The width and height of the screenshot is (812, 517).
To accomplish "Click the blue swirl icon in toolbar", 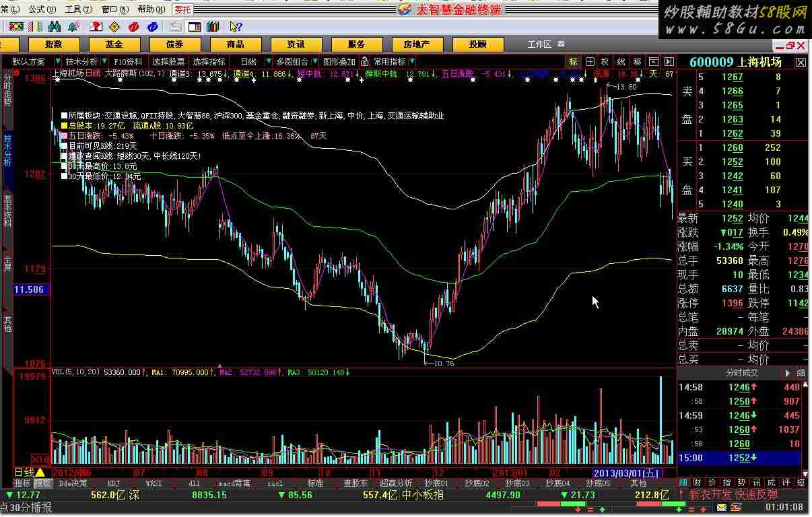I will (152, 27).
